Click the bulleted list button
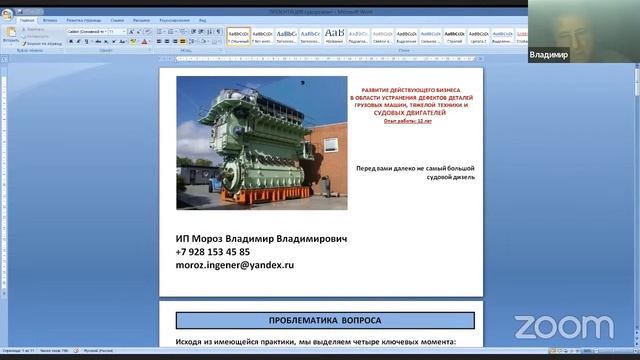Viewport: 640px width, 360px height. (x=159, y=31)
